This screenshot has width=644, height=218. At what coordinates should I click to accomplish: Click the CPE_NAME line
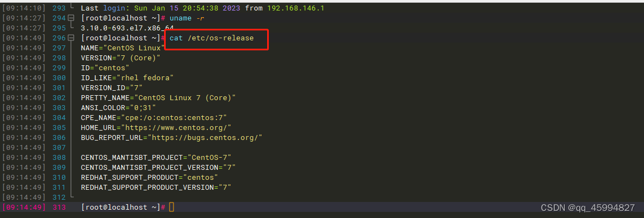[x=154, y=118]
